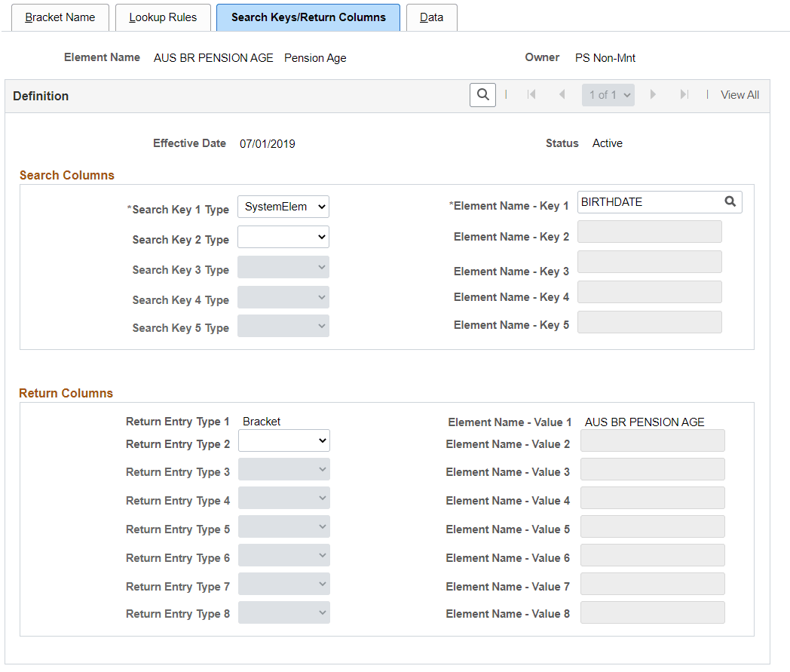The height and width of the screenshot is (672, 790).
Task: Click the BIRTHDATE element name field
Action: coord(650,202)
